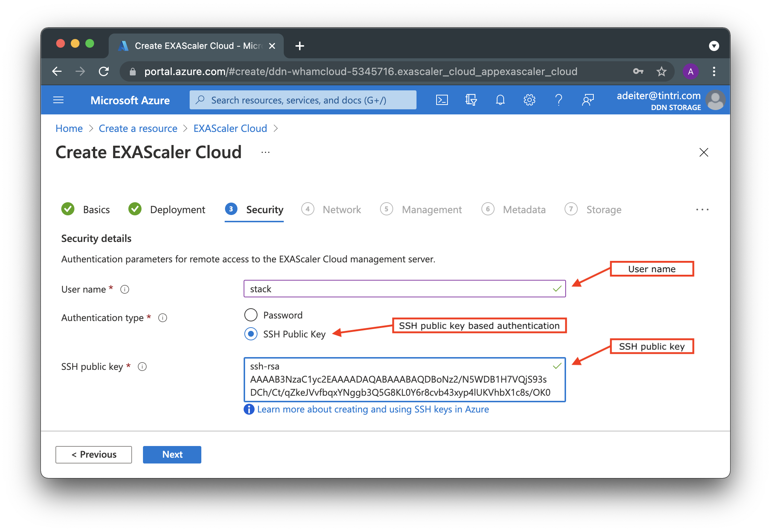771x532 pixels.
Task: Click info icon beside SSH public key
Action: click(142, 367)
